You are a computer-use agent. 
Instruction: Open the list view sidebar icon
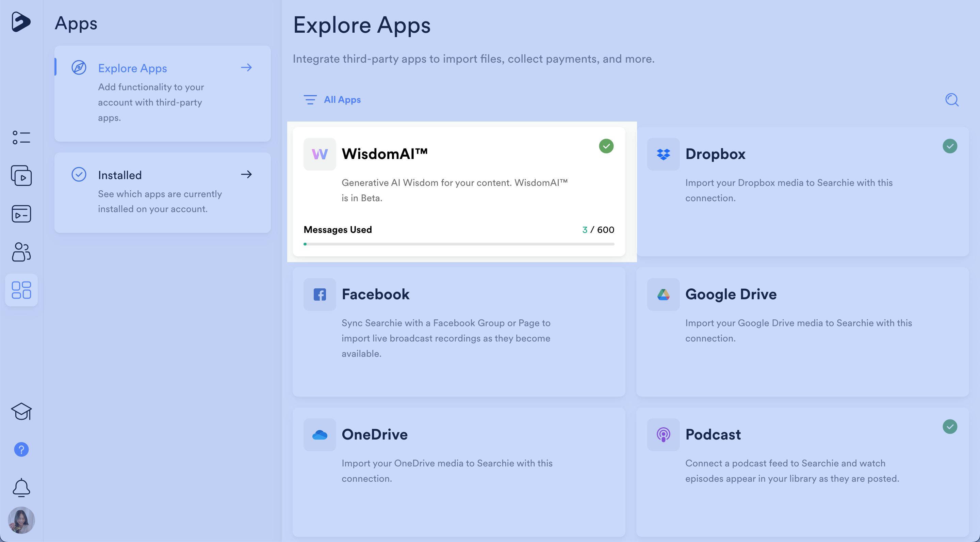[x=21, y=138]
